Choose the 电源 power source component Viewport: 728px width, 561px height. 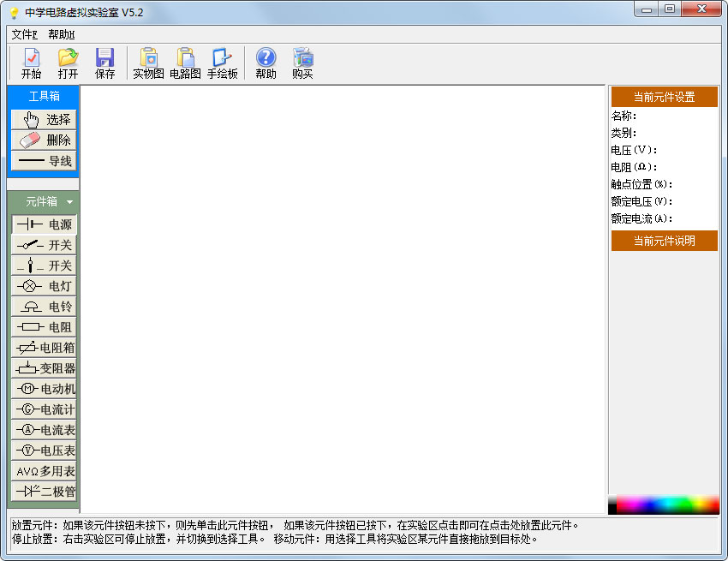point(44,224)
